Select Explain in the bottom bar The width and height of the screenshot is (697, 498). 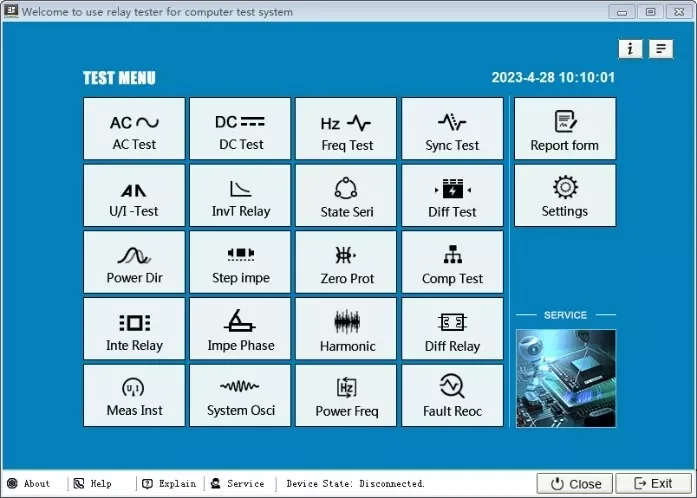click(x=169, y=483)
